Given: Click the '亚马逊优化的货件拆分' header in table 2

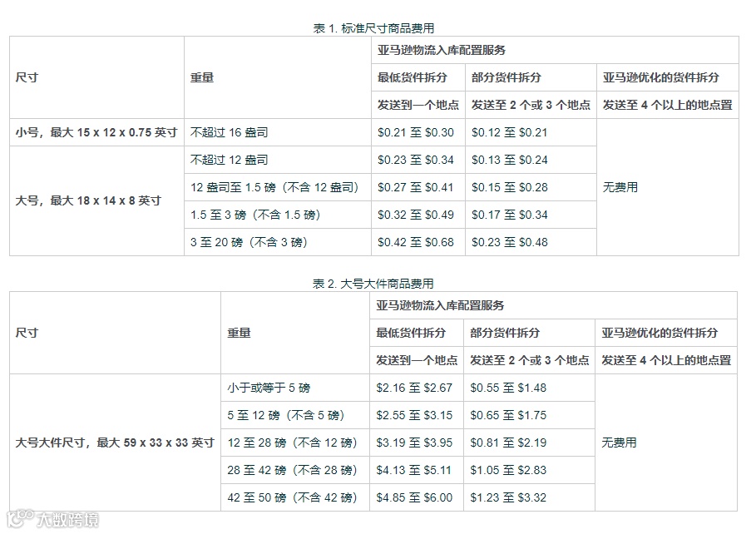Looking at the screenshot, I should [x=660, y=333].
